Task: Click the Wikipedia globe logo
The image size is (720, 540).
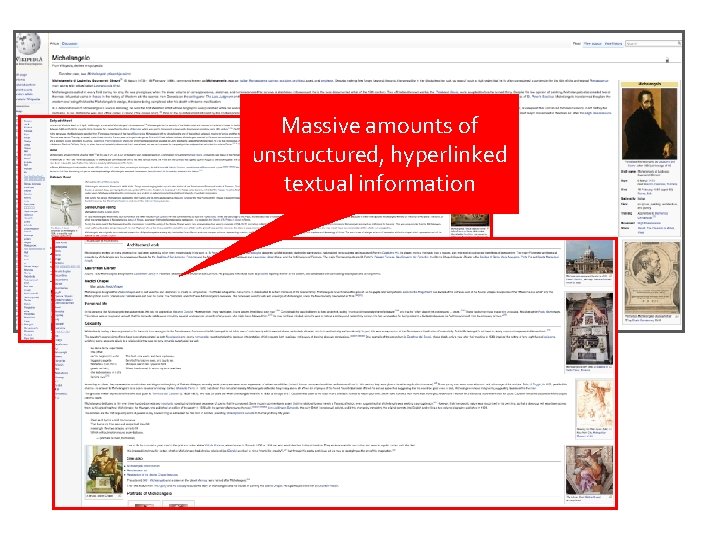Action: (28, 45)
